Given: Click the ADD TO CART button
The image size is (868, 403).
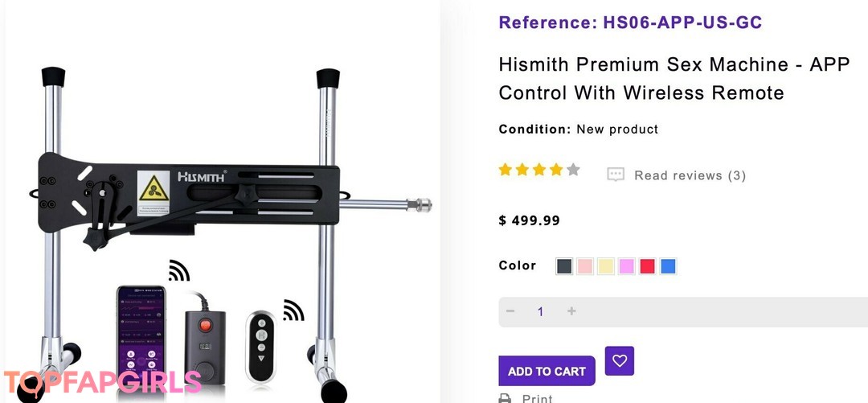Looking at the screenshot, I should pyautogui.click(x=547, y=371).
